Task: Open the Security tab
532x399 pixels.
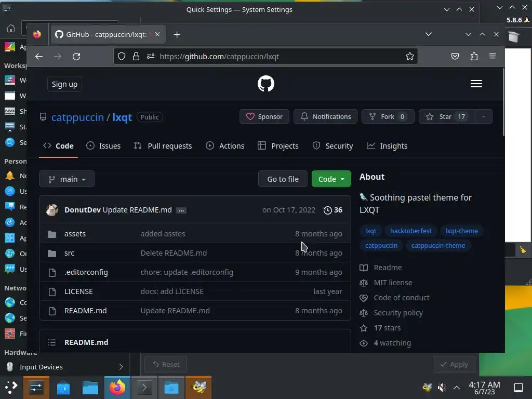Action: coord(332,146)
